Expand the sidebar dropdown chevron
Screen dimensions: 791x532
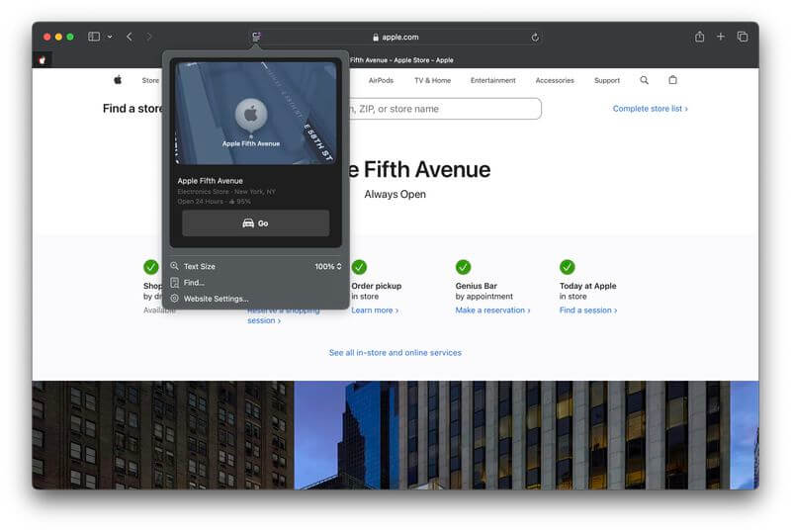pyautogui.click(x=110, y=37)
